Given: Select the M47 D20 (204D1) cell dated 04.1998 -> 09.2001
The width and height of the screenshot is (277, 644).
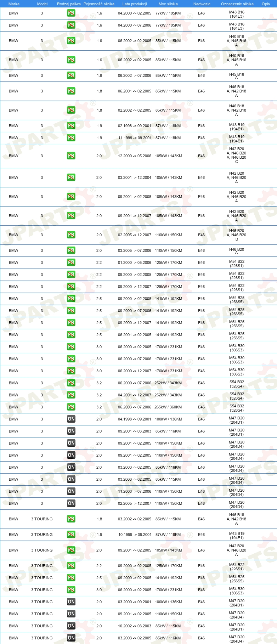Looking at the screenshot, I should [x=237, y=420].
